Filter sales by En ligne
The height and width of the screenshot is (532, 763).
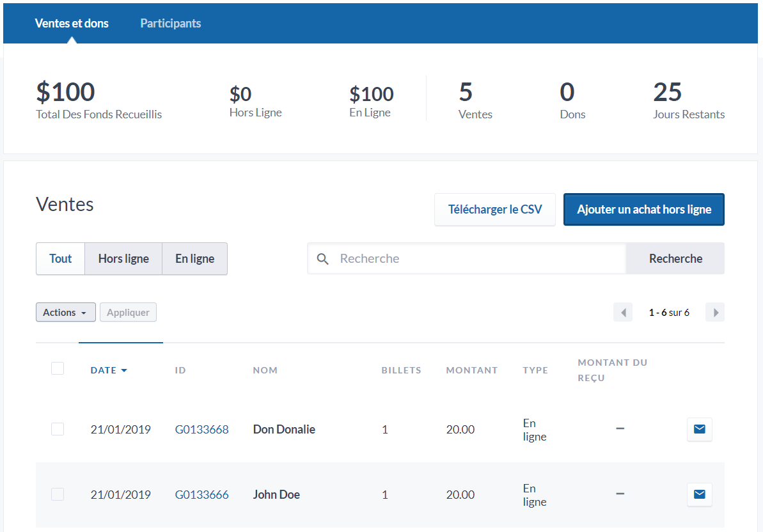(194, 259)
